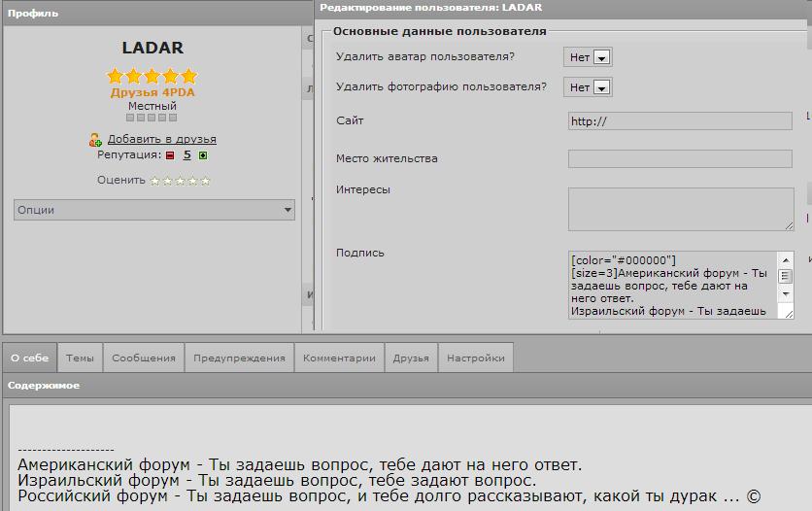812x511 pixels.
Task: Open the Удалить фотографию пользователя dropdown
Action: coord(589,87)
